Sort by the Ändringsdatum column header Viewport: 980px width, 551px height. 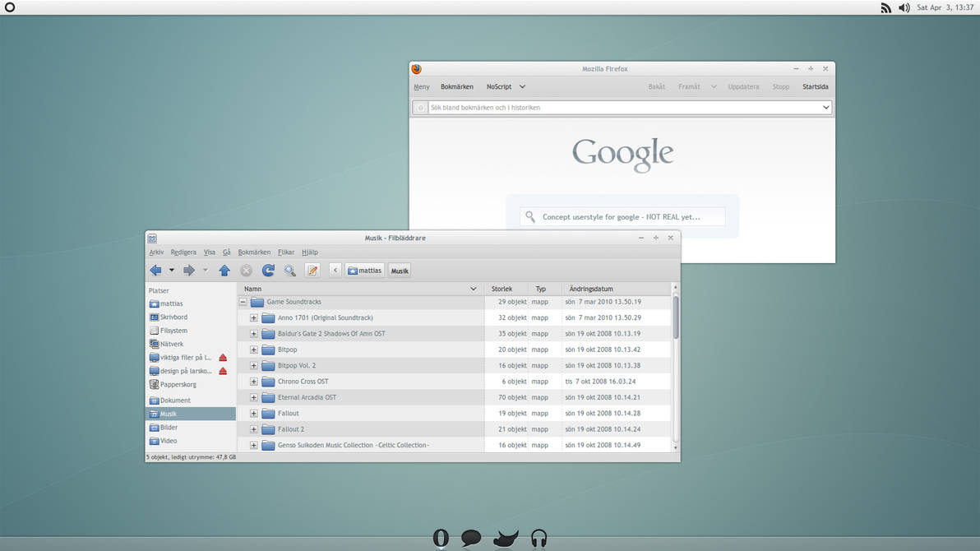[x=617, y=289]
